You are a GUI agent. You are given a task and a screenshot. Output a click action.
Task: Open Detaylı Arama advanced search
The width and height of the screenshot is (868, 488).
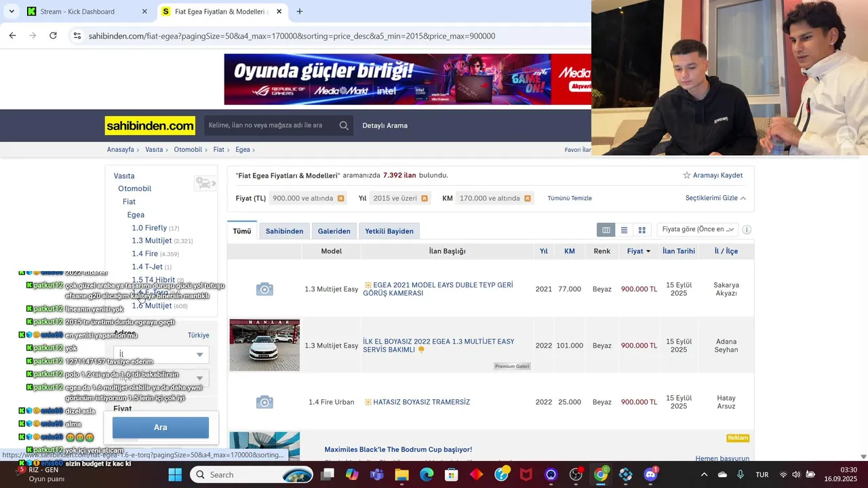(385, 125)
